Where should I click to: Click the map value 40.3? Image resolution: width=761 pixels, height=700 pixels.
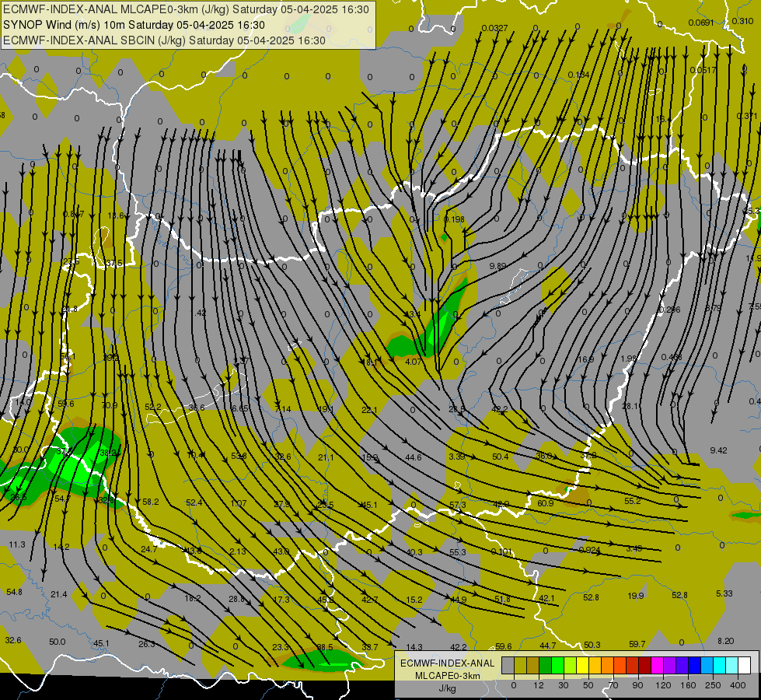(414, 552)
